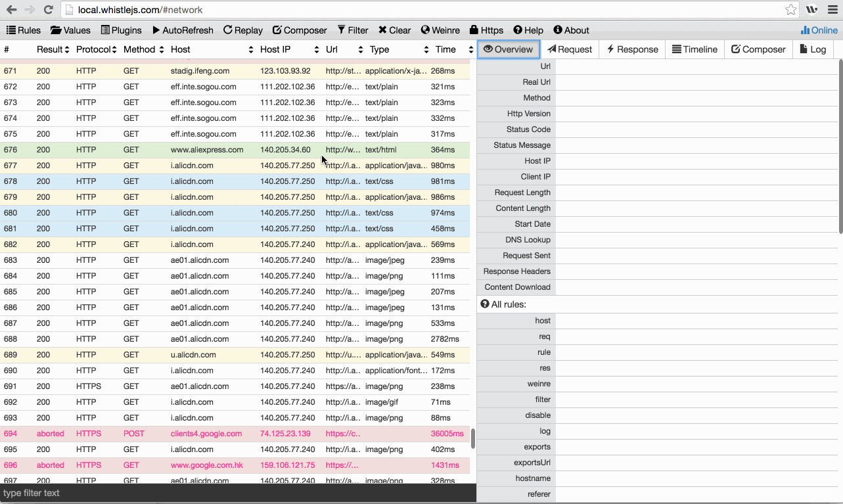
Task: Switch to the Response tab
Action: pos(632,49)
